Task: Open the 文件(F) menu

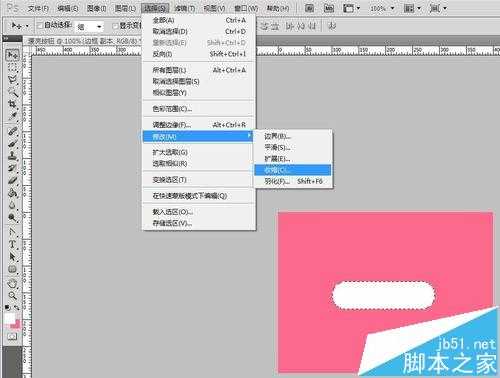Action: tap(38, 8)
